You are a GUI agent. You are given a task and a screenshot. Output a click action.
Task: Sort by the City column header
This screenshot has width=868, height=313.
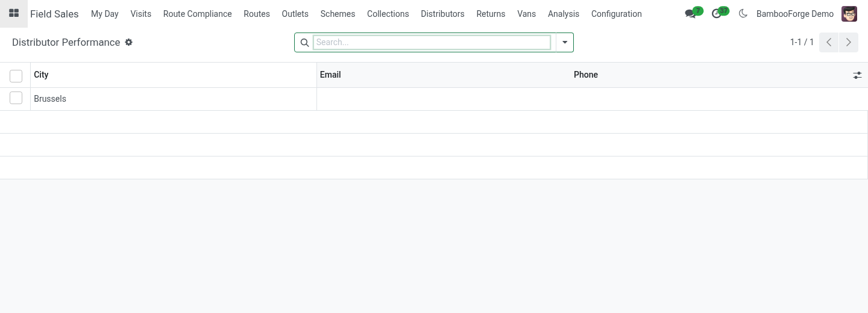click(174, 75)
